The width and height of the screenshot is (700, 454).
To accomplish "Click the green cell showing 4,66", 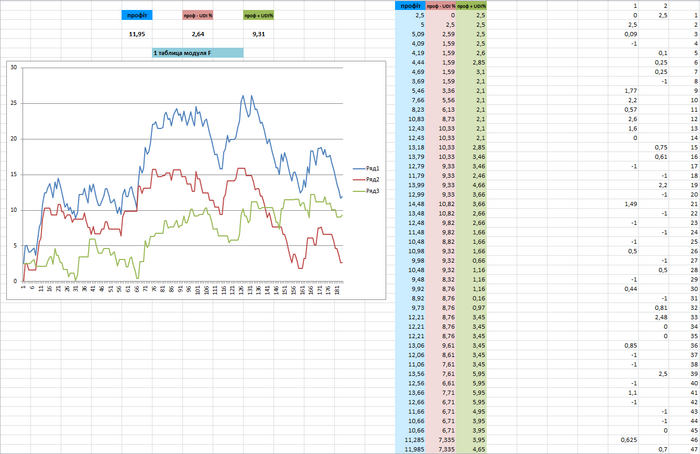I will (x=471, y=185).
